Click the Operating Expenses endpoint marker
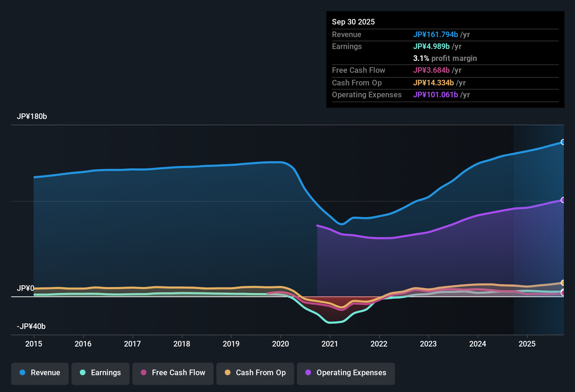Screen dimensions: 575x392 coord(563,200)
